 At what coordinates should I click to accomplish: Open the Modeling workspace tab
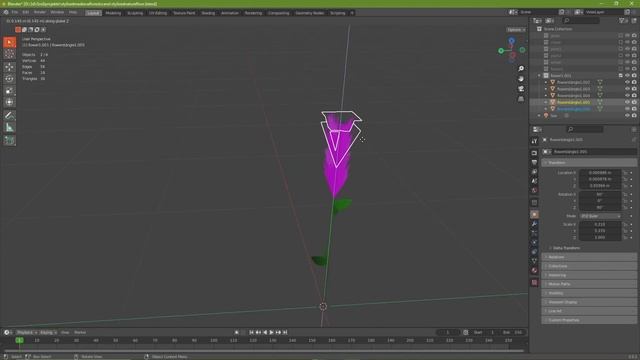click(113, 13)
